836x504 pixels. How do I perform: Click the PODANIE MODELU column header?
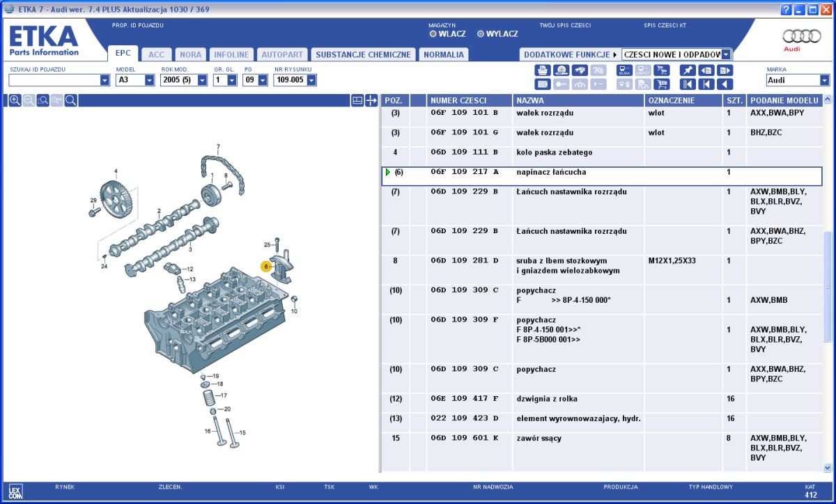coord(784,101)
